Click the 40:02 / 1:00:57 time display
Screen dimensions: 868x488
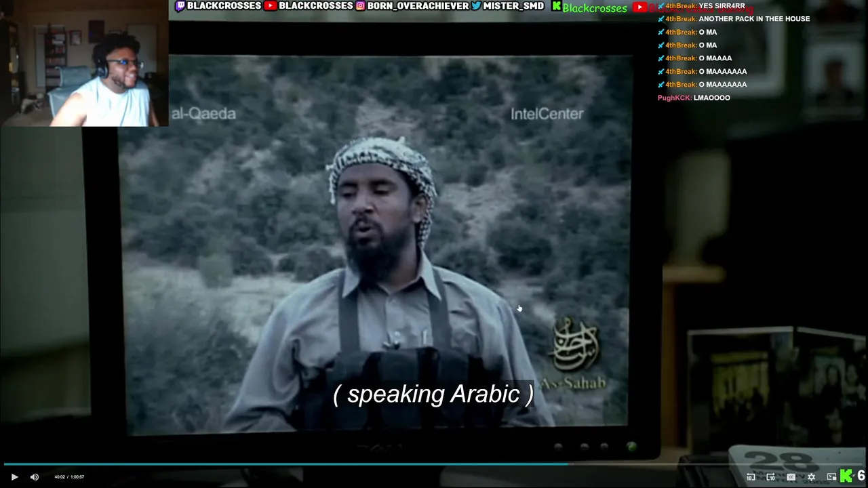click(69, 477)
